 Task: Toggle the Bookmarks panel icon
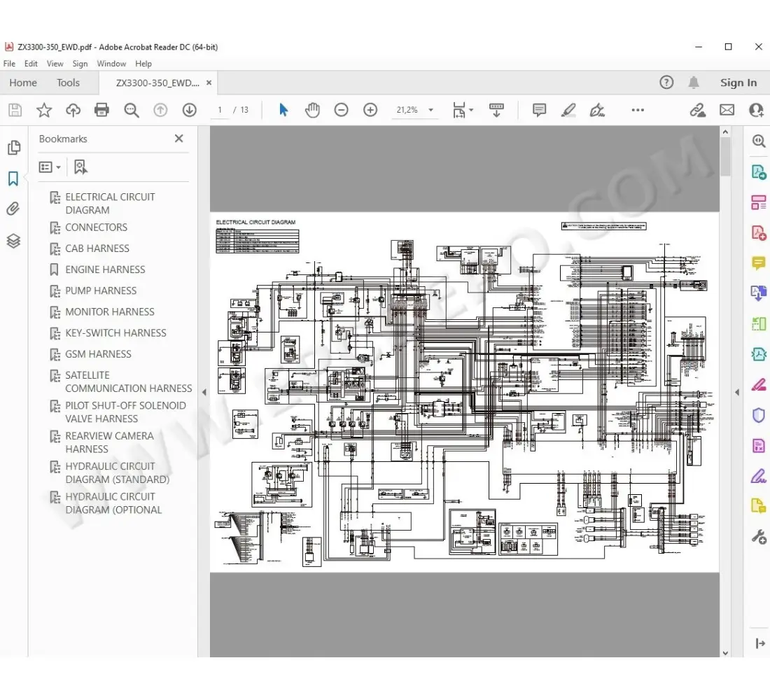(13, 179)
